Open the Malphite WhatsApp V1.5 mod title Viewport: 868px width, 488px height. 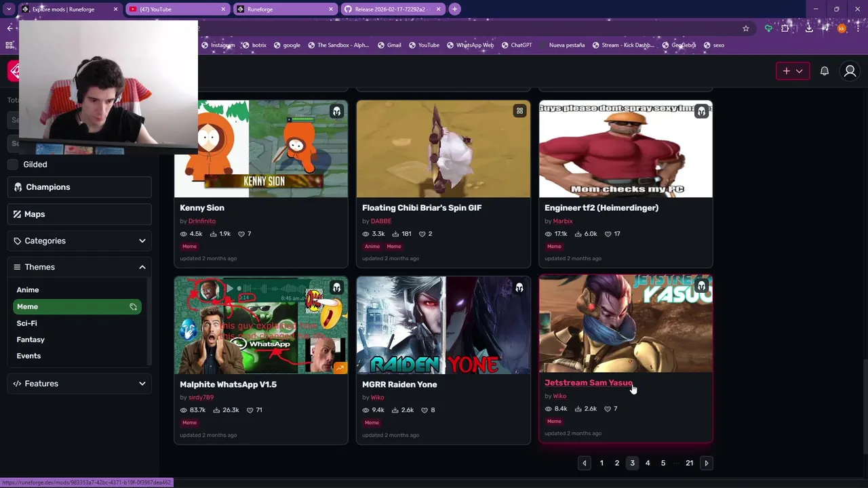(228, 384)
